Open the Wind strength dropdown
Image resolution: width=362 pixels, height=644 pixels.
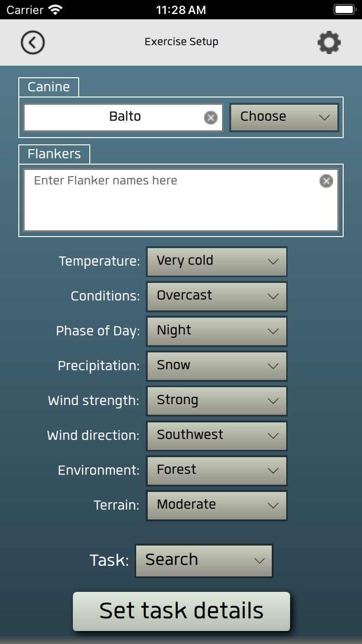(217, 400)
